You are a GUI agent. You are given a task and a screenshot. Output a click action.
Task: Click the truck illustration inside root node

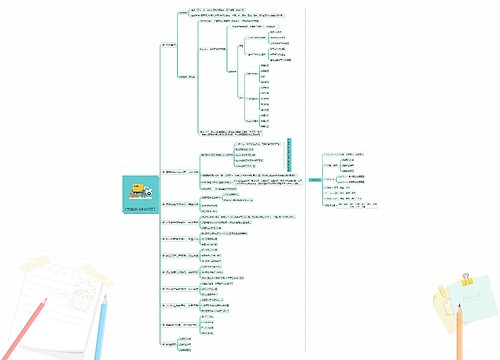point(141,191)
